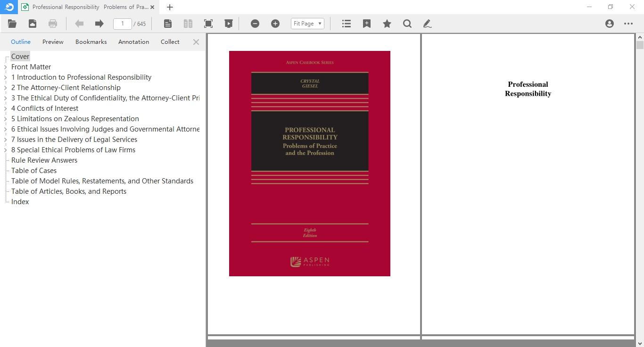Viewport: 644px width, 347px height.
Task: Open a file with the folder icon
Action: 12,24
